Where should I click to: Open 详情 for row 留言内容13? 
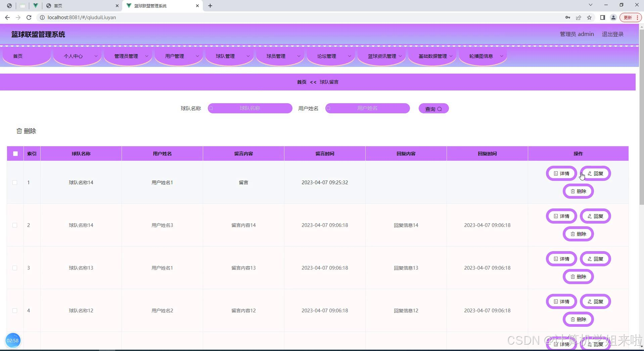pos(561,259)
